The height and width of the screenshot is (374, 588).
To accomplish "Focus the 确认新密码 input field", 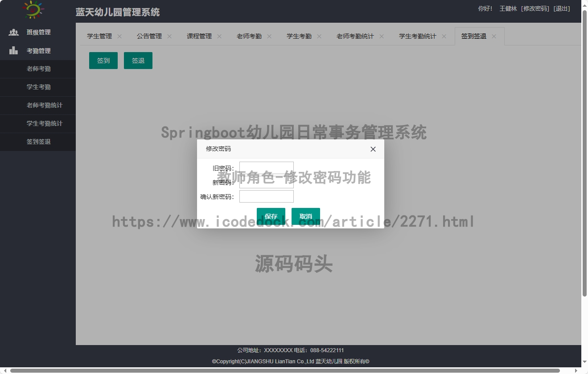I will click(x=267, y=196).
